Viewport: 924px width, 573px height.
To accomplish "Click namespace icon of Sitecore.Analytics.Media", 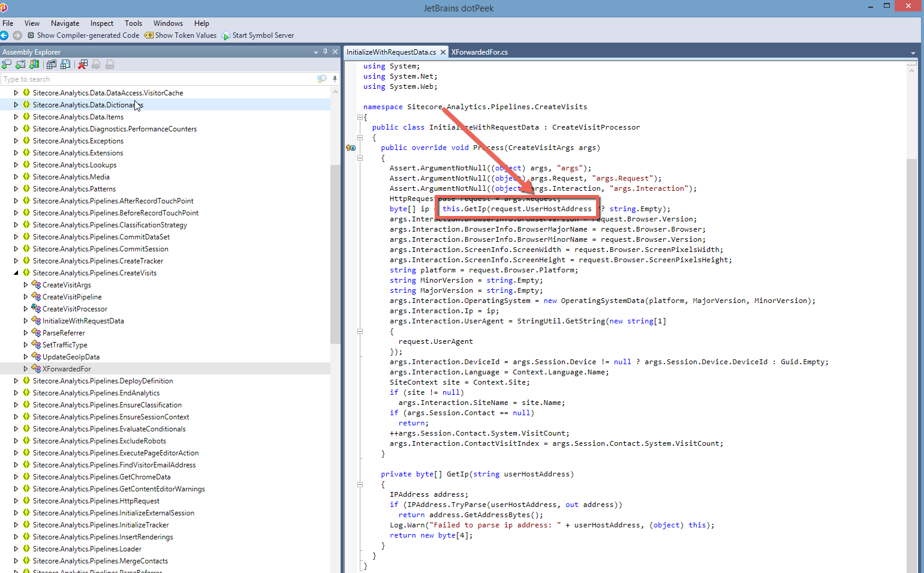I will [x=26, y=176].
